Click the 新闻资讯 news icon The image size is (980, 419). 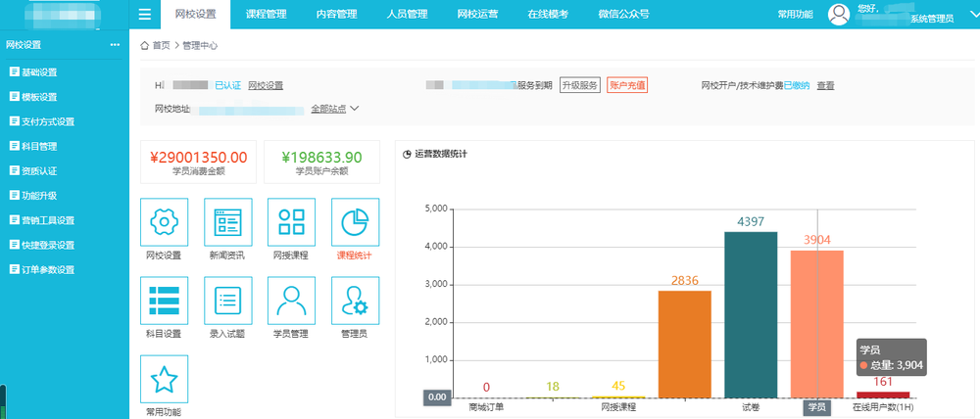[227, 222]
